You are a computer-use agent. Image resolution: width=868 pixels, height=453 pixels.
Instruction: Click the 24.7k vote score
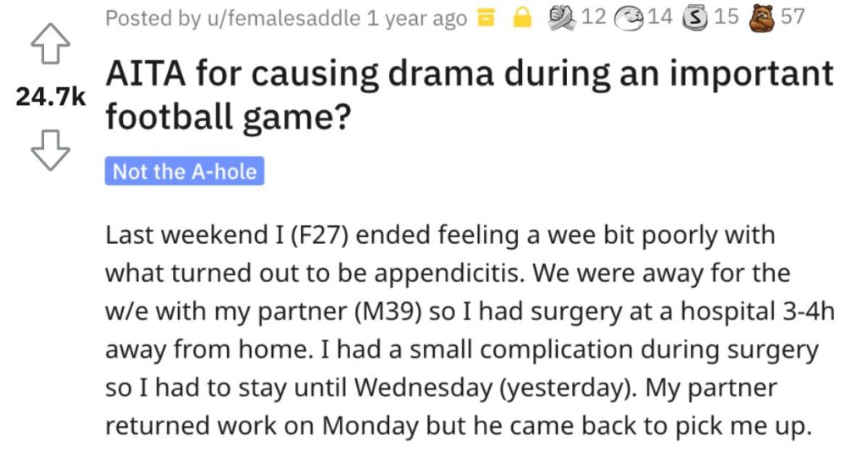(50, 97)
